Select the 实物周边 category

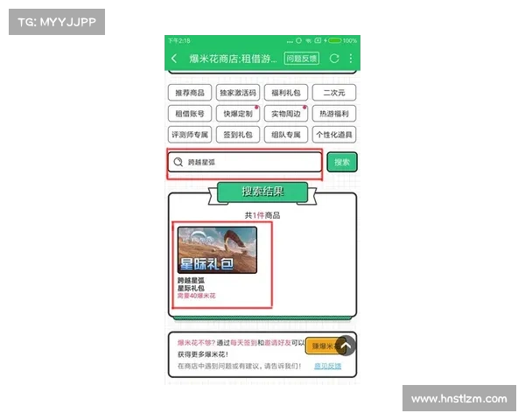(286, 114)
